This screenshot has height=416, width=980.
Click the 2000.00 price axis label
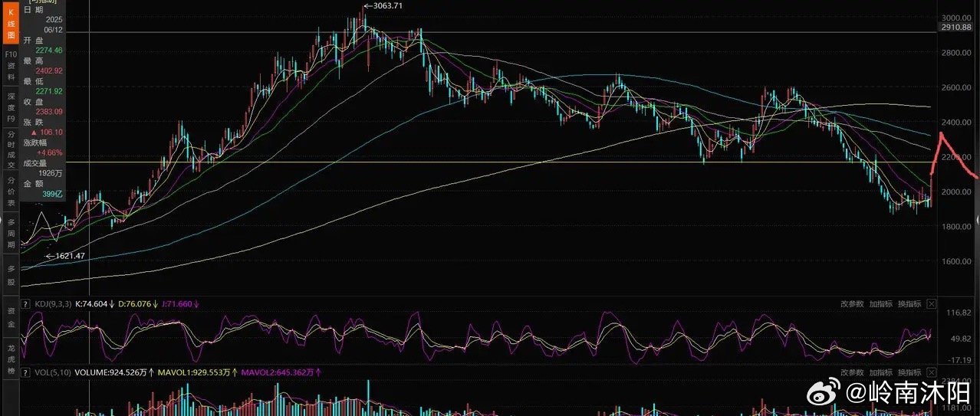[x=955, y=192]
